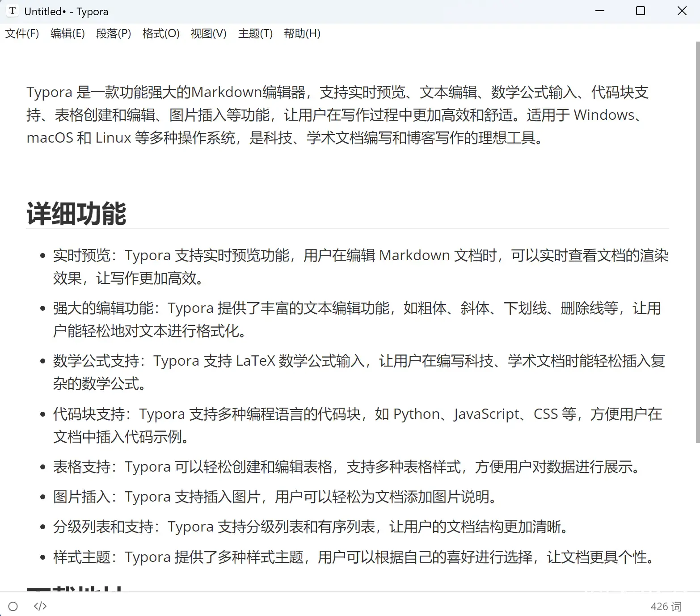Open the 文件(F) menu
700x616 pixels.
(22, 34)
